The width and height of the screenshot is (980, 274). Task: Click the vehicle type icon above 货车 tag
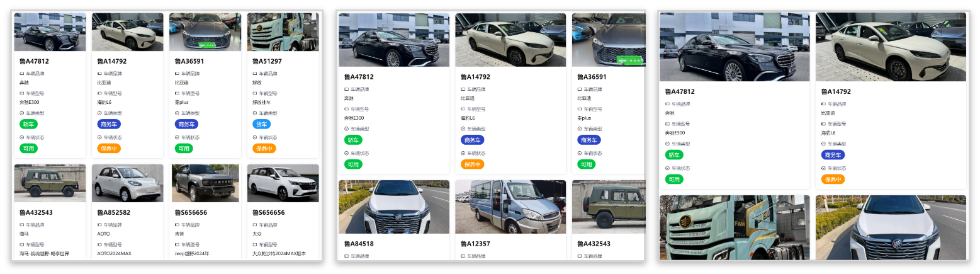coord(254,113)
